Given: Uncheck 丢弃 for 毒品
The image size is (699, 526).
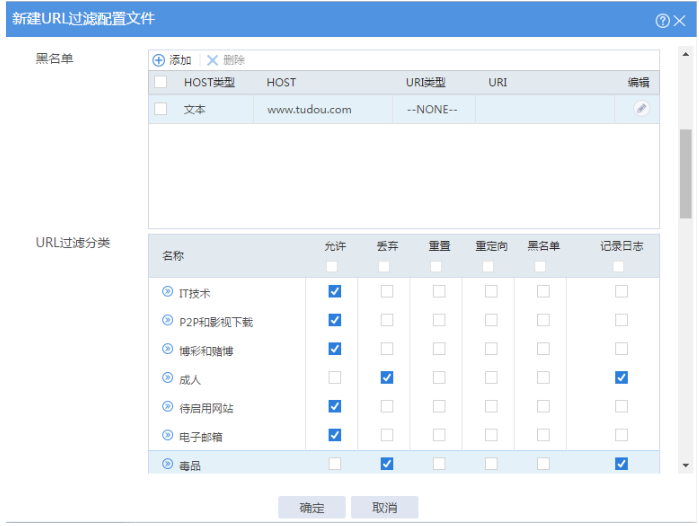Looking at the screenshot, I should coord(387,464).
